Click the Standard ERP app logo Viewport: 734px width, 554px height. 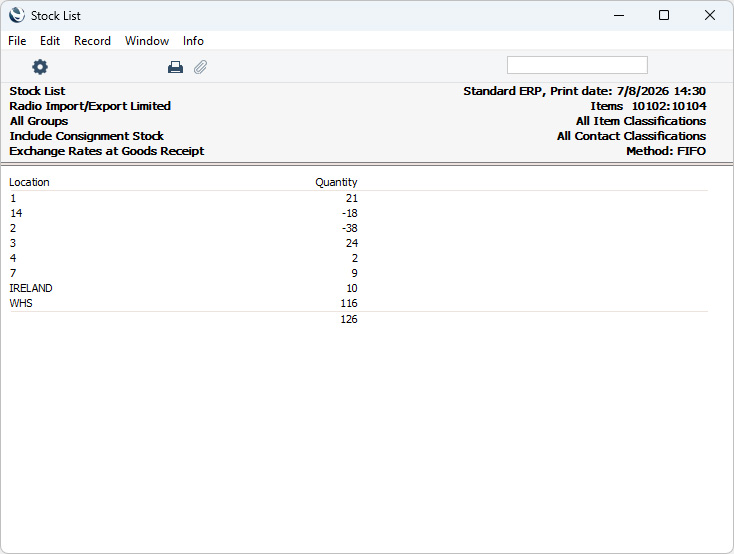coord(16,15)
